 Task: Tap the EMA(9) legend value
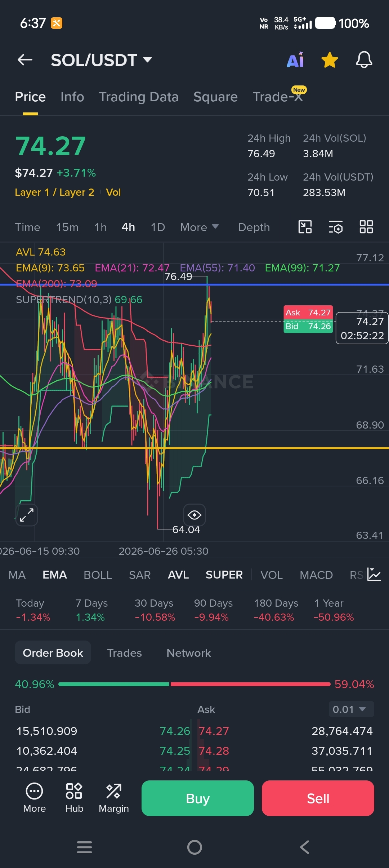[50, 268]
